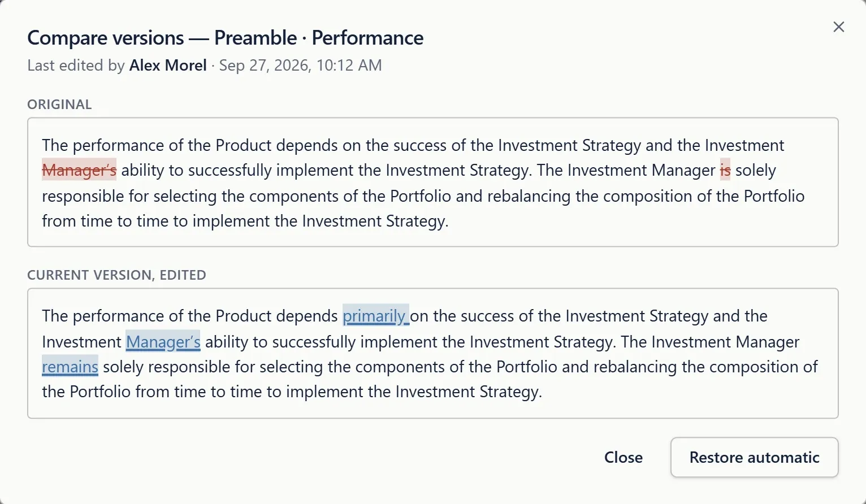Select the inserted word "remains"

pos(70,367)
